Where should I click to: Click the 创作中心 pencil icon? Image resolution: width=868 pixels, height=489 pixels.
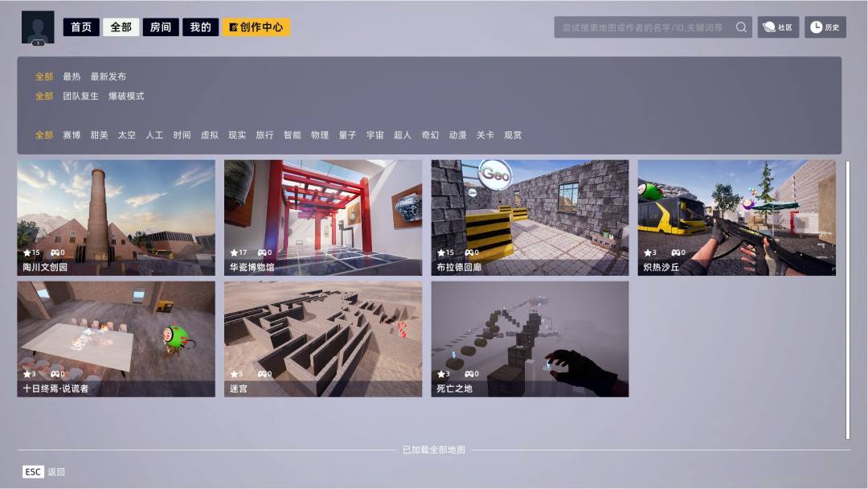233,27
